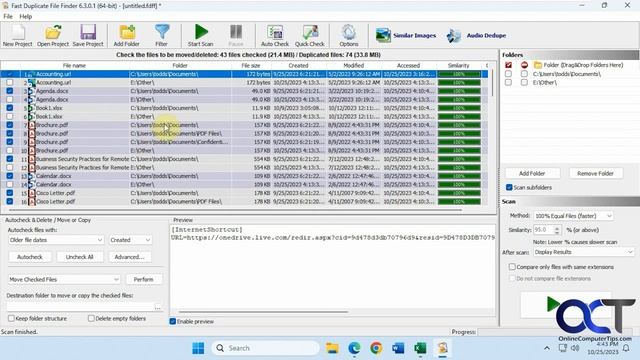The width and height of the screenshot is (640, 360).
Task: Click the PDF icon of Brochure.pdf row 7
Action: tap(32, 125)
